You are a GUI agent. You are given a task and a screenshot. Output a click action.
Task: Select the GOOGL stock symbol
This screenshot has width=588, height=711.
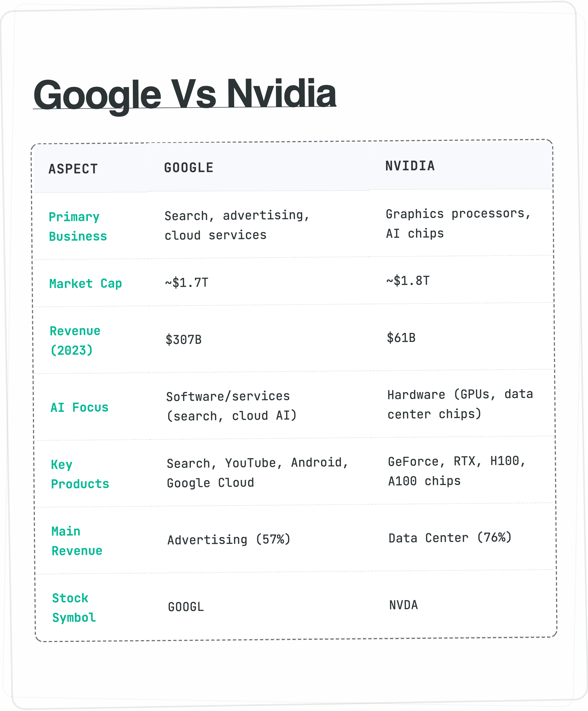186,607
